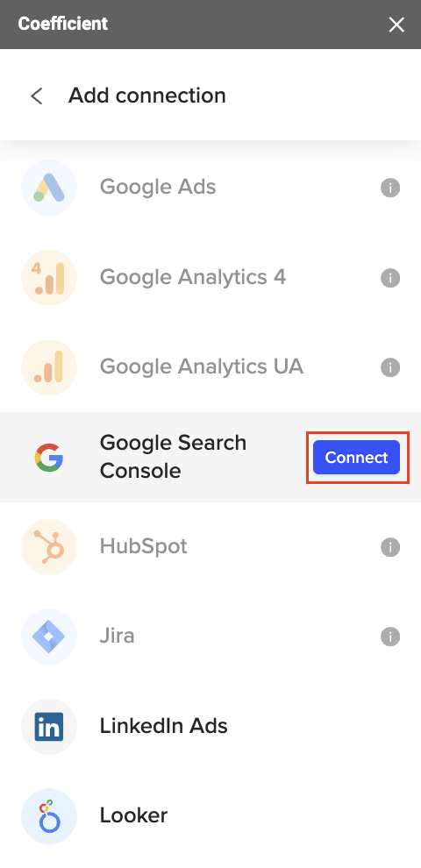Click the HubSpot logo icon
The height and width of the screenshot is (868, 421).
[49, 547]
